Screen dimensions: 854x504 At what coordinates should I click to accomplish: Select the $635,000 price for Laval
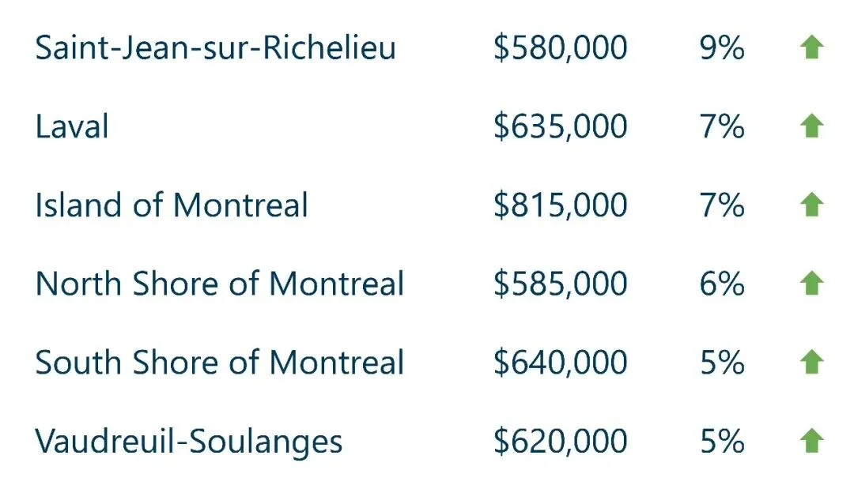tap(560, 126)
